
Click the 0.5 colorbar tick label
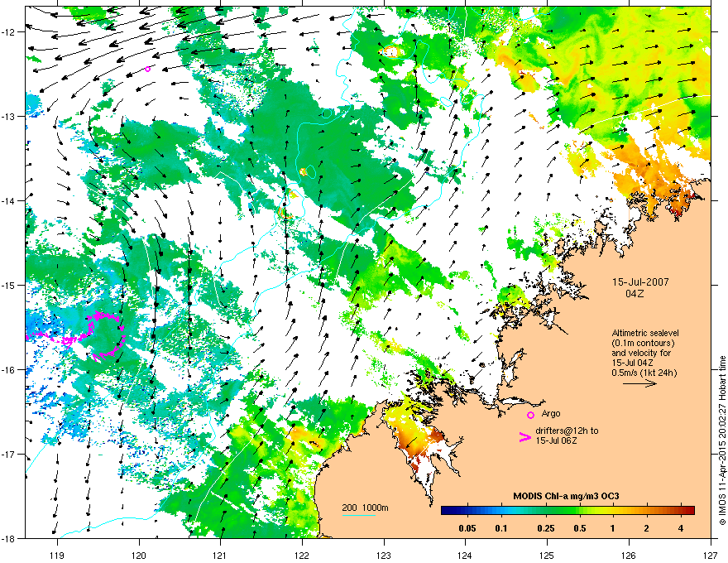tap(579, 528)
